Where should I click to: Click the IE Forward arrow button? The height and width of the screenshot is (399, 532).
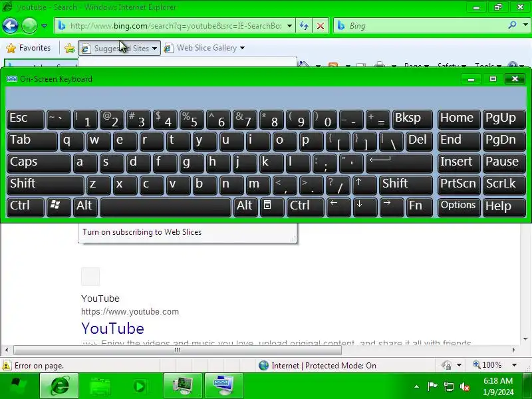tap(29, 25)
